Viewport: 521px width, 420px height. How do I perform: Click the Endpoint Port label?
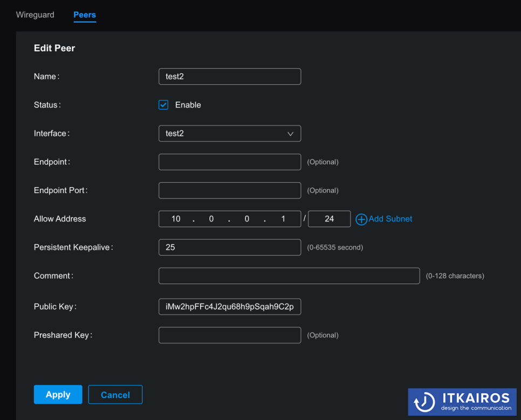[61, 190]
